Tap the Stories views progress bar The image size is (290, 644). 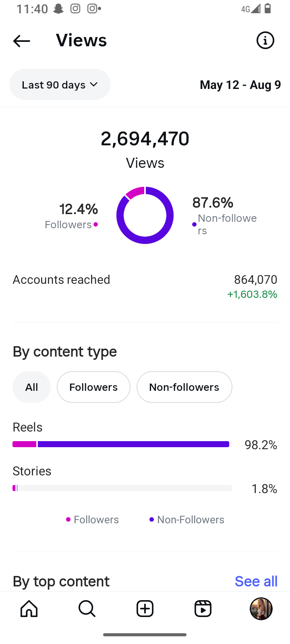[122, 488]
